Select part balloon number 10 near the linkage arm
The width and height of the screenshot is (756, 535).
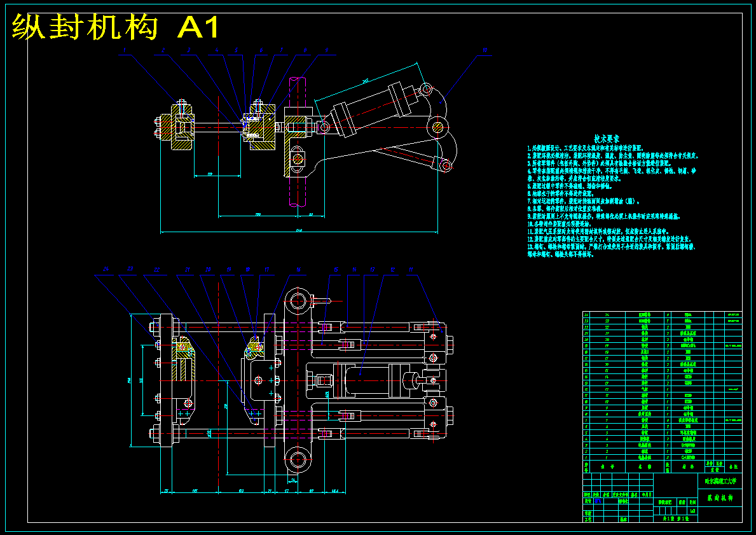coord(485,50)
